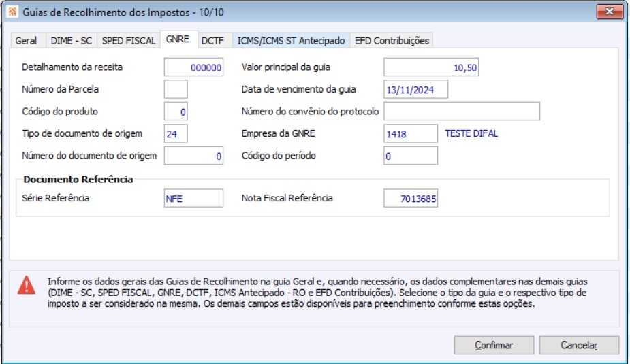Click the Número do documento de origem label

(89, 155)
